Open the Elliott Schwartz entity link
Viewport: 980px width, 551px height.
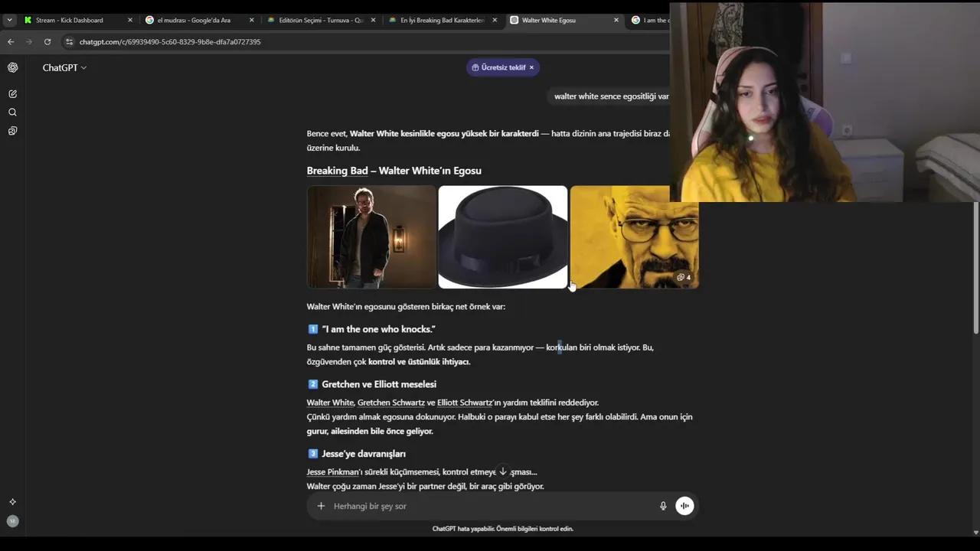(465, 403)
